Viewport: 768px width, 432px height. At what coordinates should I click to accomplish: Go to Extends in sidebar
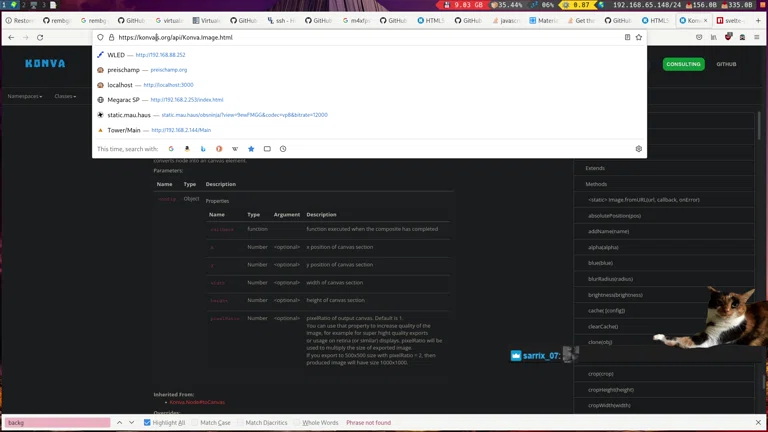tap(595, 168)
